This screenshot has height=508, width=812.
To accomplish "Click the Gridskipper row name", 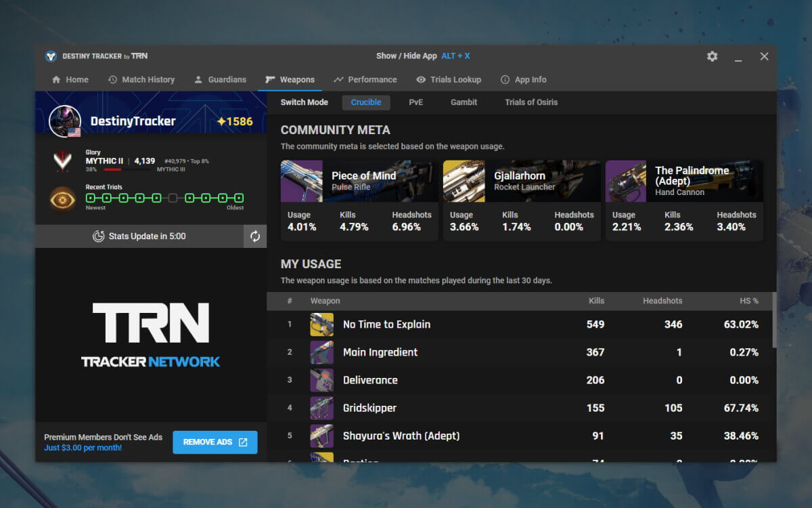I will click(369, 408).
